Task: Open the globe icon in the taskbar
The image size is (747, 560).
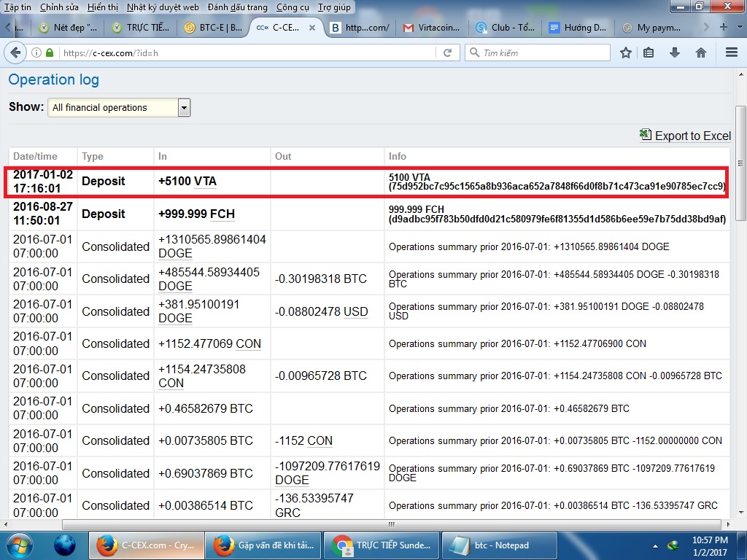Action: (65, 545)
